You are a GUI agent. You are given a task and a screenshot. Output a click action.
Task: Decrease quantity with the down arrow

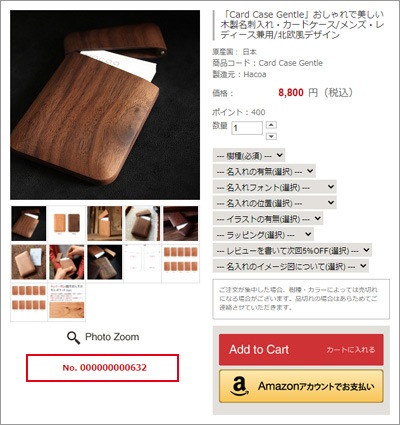[272, 136]
